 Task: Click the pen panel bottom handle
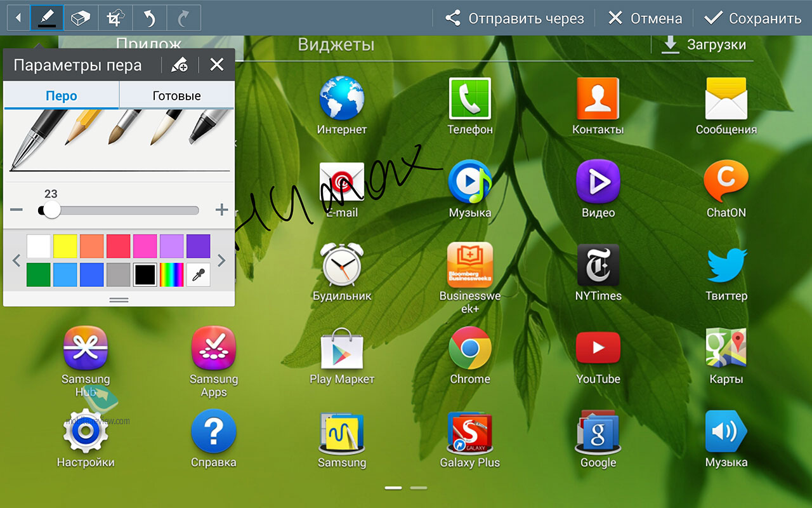tap(119, 300)
